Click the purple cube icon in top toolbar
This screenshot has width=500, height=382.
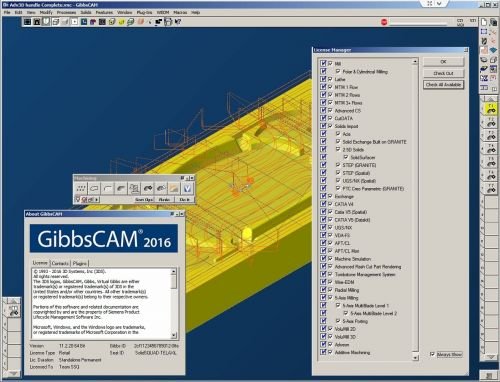click(93, 22)
